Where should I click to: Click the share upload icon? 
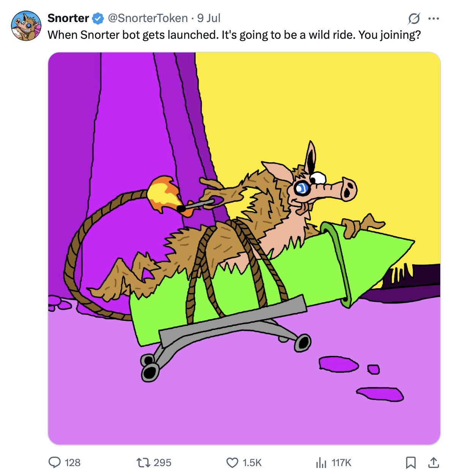click(x=433, y=462)
